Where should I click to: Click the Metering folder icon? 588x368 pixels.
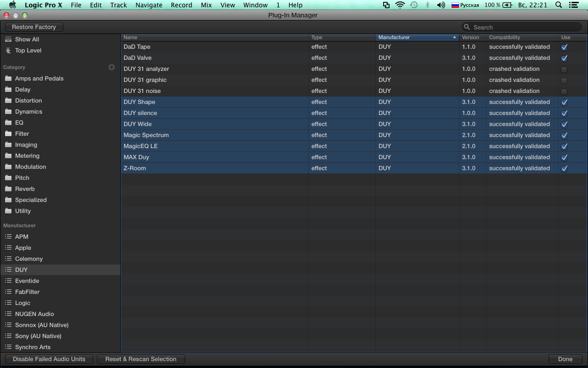tap(8, 156)
